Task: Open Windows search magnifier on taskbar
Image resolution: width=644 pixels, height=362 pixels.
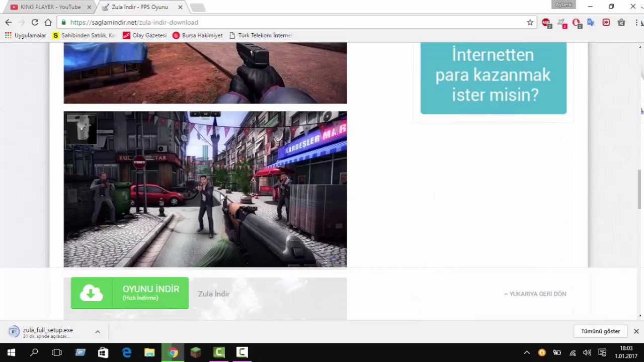Action: [34, 352]
